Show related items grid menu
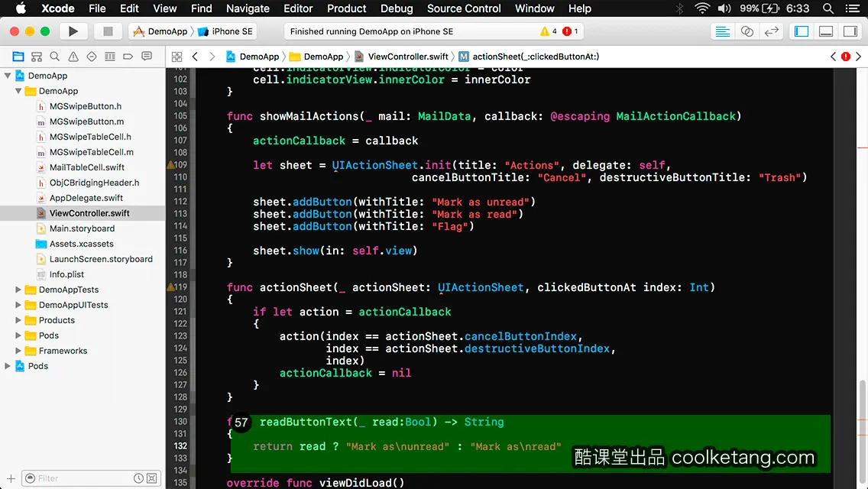 (177, 57)
